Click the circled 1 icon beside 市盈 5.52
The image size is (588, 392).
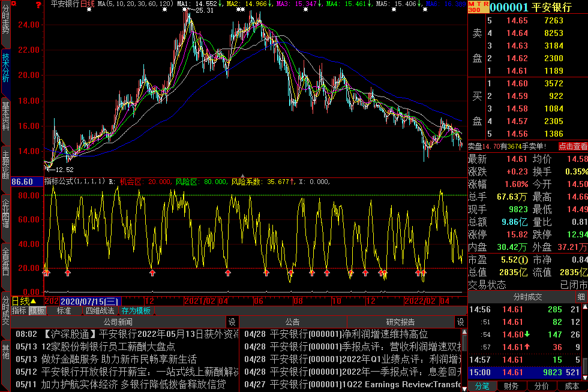523,260
